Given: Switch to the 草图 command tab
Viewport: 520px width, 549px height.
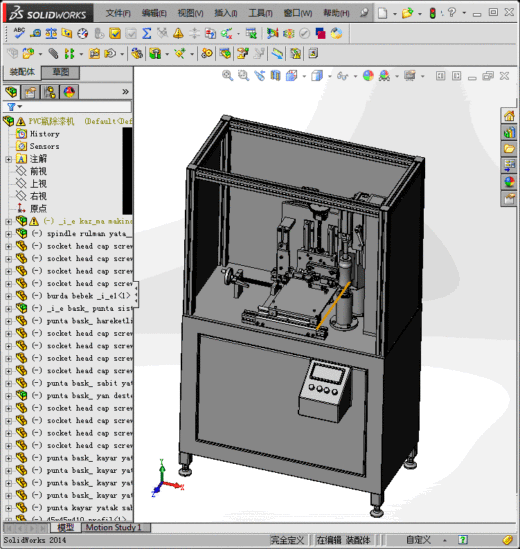Looking at the screenshot, I should (61, 72).
